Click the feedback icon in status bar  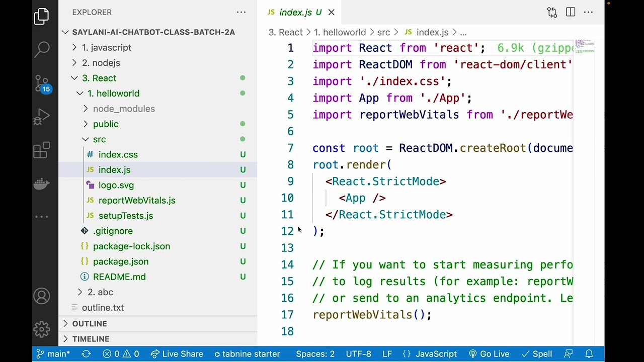pyautogui.click(x=569, y=354)
